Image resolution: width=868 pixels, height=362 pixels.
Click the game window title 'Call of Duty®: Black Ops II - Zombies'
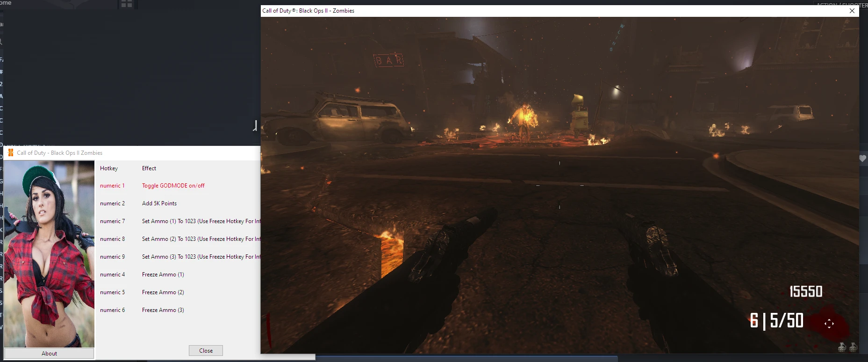(x=308, y=11)
